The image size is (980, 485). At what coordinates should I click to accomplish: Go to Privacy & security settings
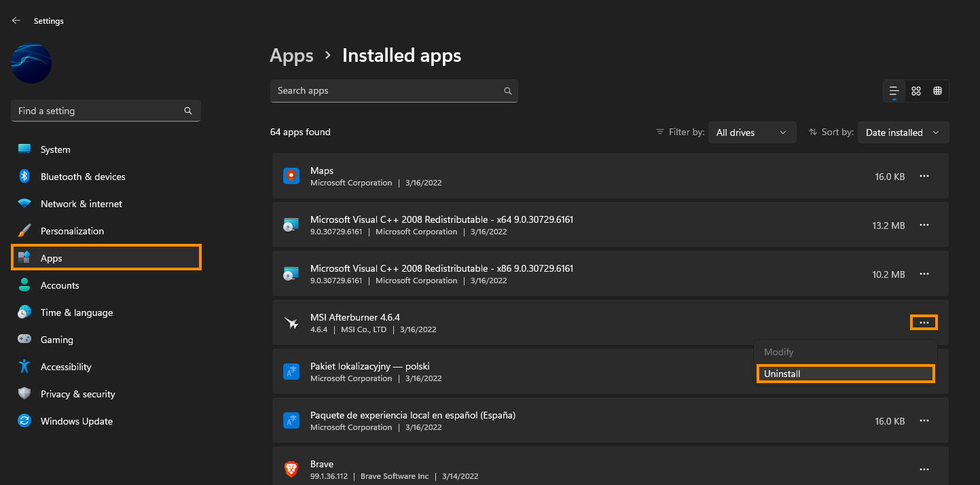click(106, 394)
